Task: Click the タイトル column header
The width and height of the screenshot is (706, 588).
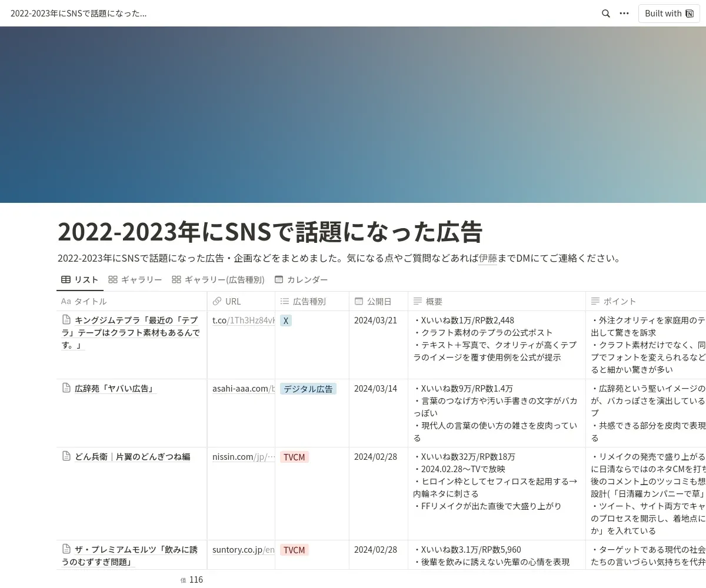Action: point(132,301)
